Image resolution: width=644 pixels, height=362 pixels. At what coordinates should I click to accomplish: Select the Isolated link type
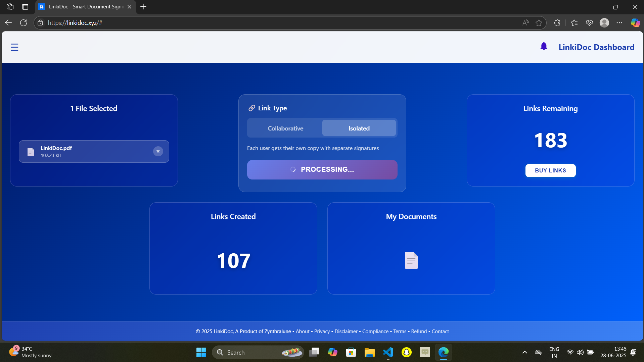359,128
